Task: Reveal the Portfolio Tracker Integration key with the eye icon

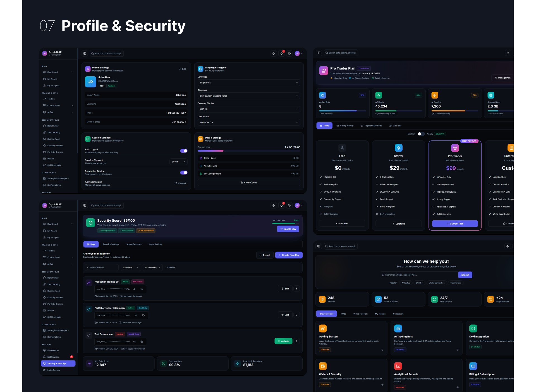Action: tap(136, 315)
